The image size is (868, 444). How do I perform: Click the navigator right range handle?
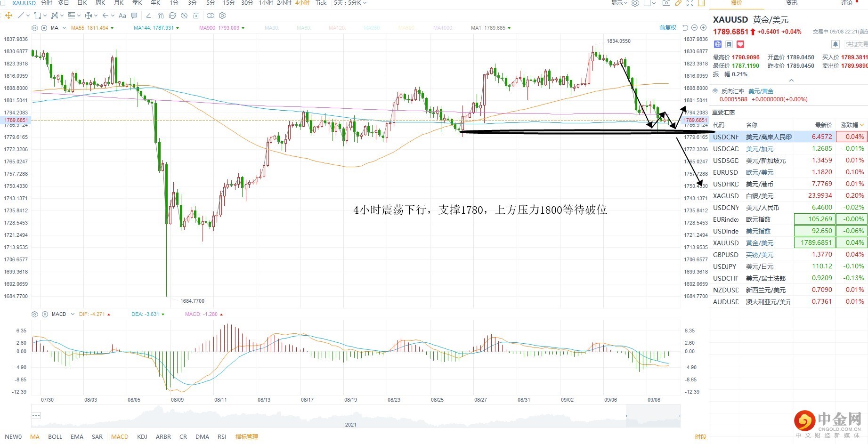tap(679, 416)
